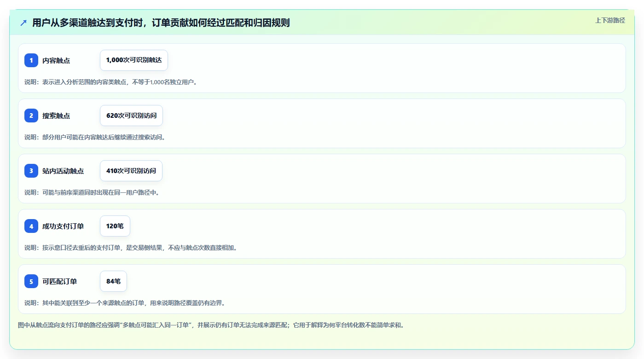Click the title about 订单贡献 匹配和归因规则
This screenshot has height=359, width=644.
pos(161,23)
